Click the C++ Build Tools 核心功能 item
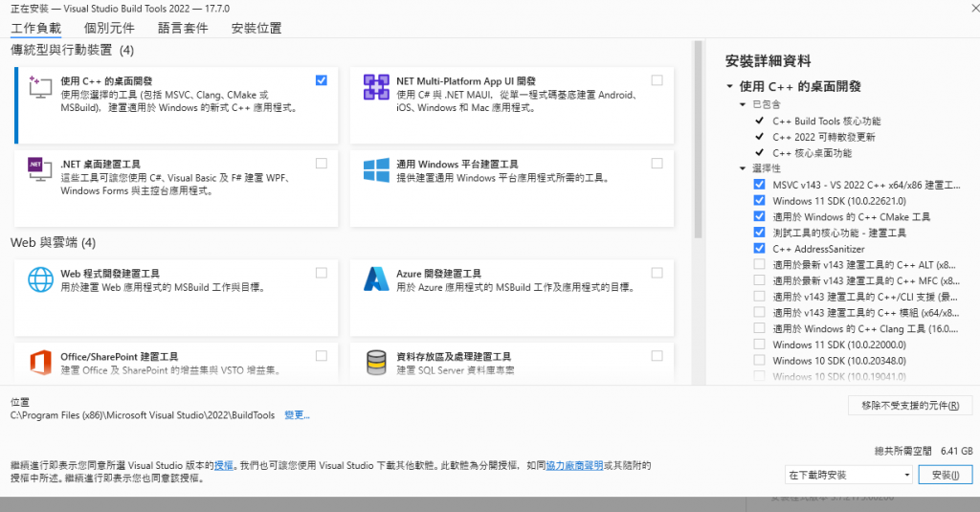Viewport: 980px width, 512px height. pos(826,122)
